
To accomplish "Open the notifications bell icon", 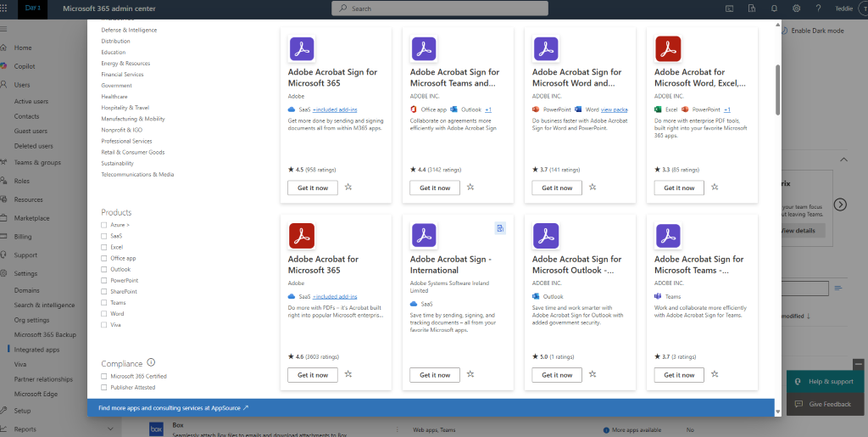I will (774, 8).
